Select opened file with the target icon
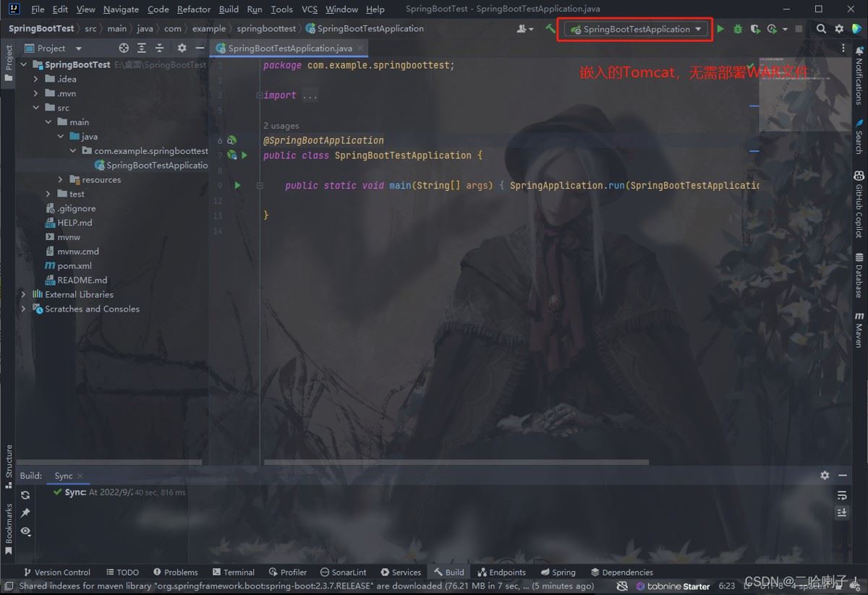 click(x=124, y=48)
